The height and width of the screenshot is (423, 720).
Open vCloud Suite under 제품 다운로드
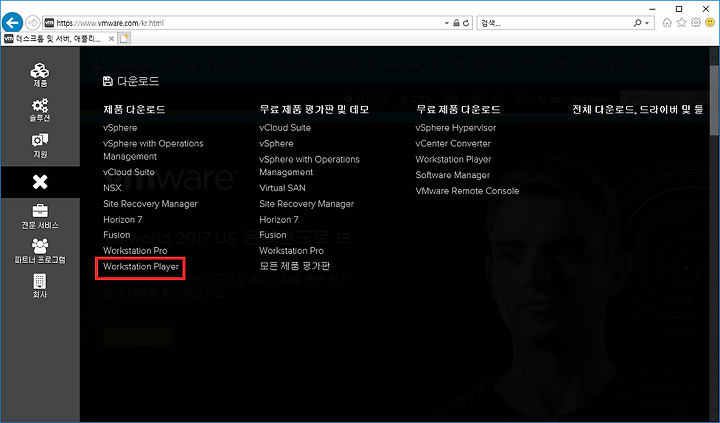129,172
